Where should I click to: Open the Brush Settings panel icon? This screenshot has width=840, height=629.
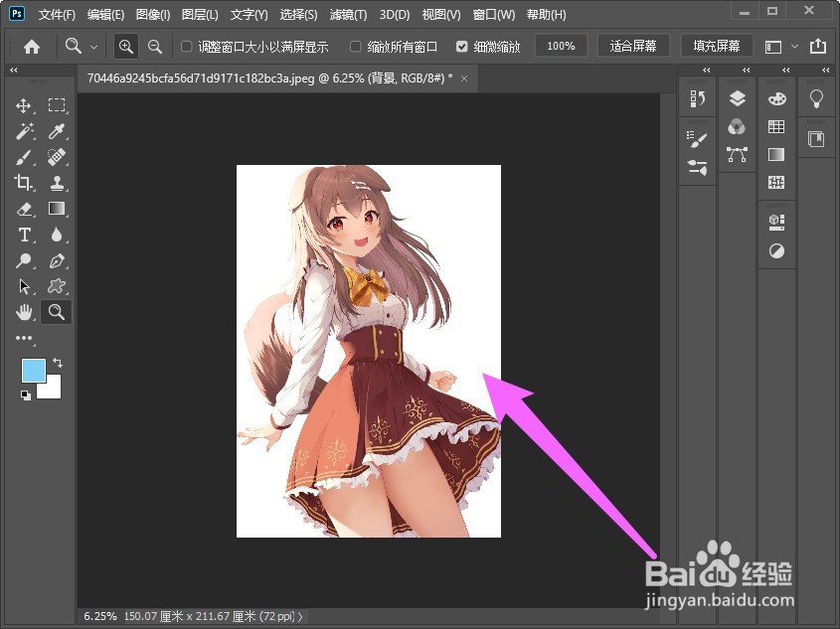tap(698, 139)
